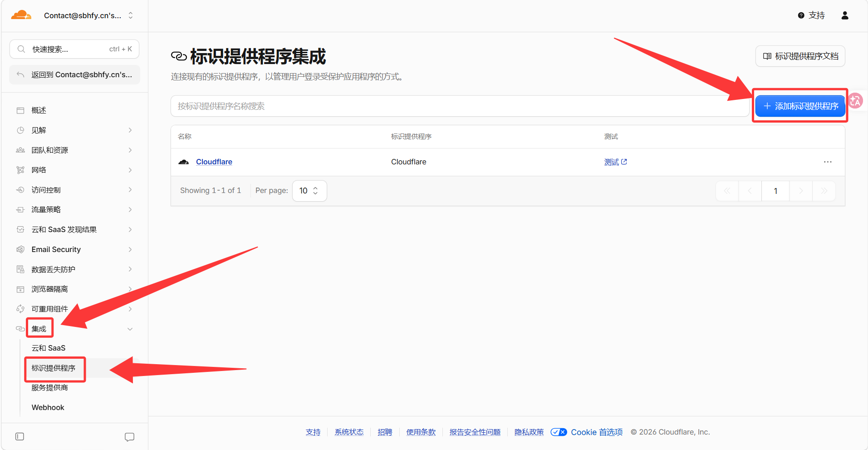Click the Cloudflare logo in header
Image resolution: width=868 pixels, height=450 pixels.
[x=21, y=15]
